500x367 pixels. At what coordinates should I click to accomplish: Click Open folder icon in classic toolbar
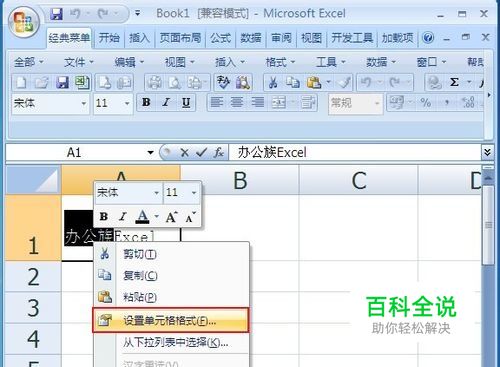click(x=42, y=83)
